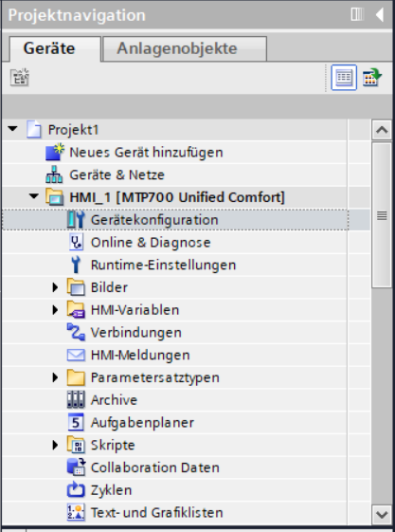The height and width of the screenshot is (532, 395).
Task: Expand the Skripte folder
Action: point(55,445)
